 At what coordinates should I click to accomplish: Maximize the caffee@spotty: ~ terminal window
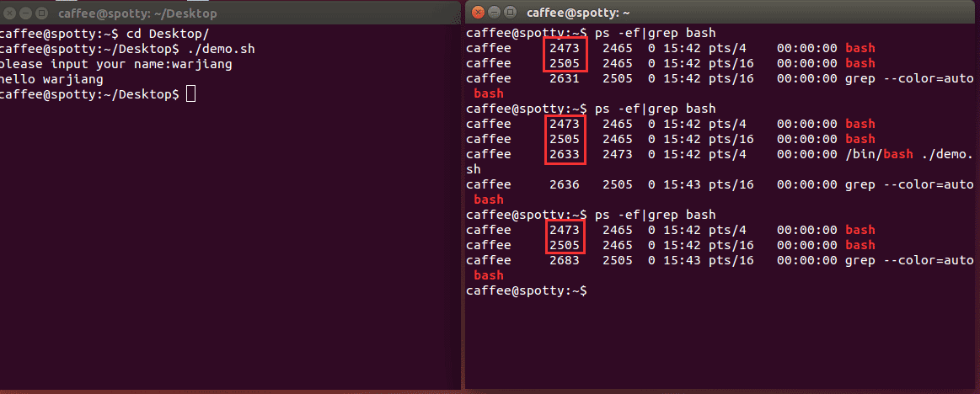tap(510, 12)
